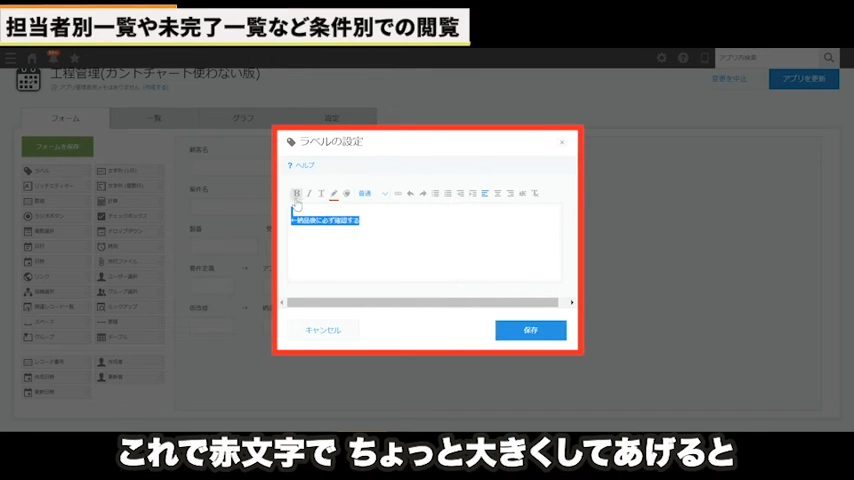Switch to the グラフ tab
Viewport: 854px width, 480px height.
(x=243, y=118)
